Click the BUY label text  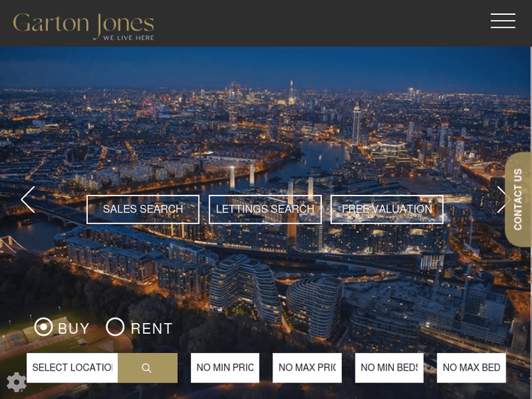(74, 329)
